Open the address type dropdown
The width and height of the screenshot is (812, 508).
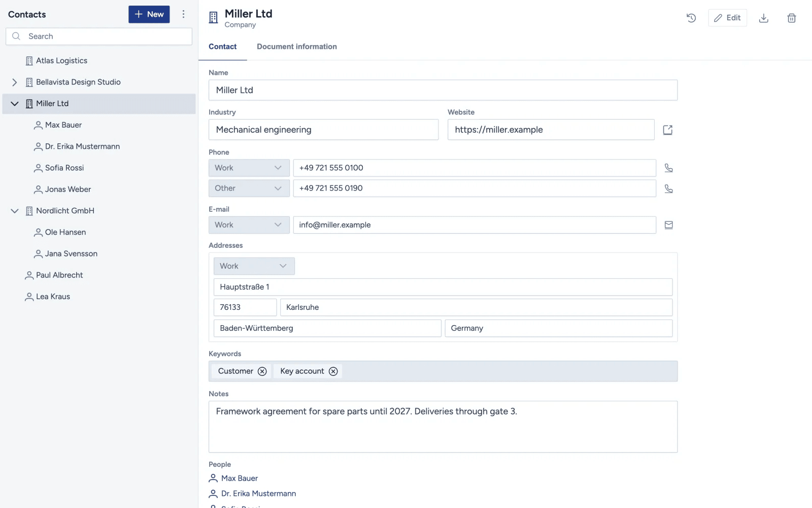click(254, 266)
